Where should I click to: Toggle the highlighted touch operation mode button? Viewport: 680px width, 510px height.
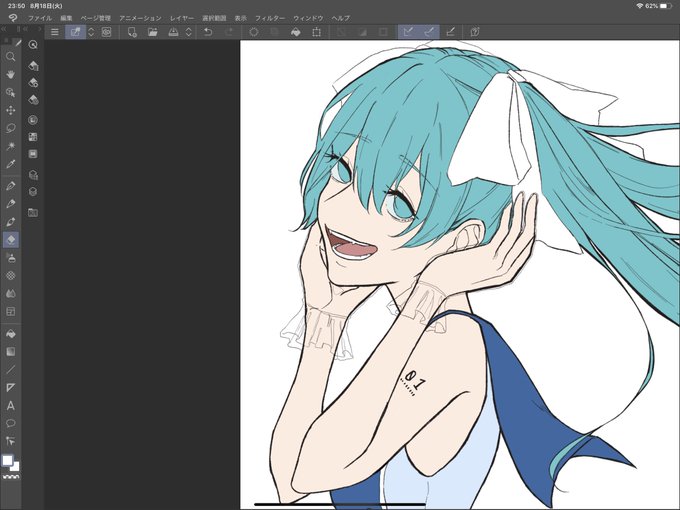75,32
